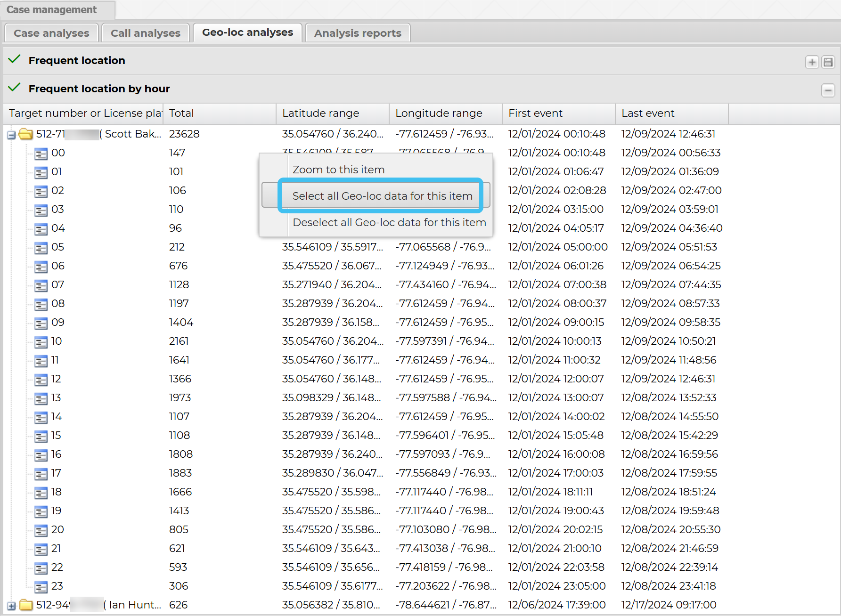The height and width of the screenshot is (616, 841).
Task: Click the hour 06 item icon
Action: pyautogui.click(x=41, y=267)
